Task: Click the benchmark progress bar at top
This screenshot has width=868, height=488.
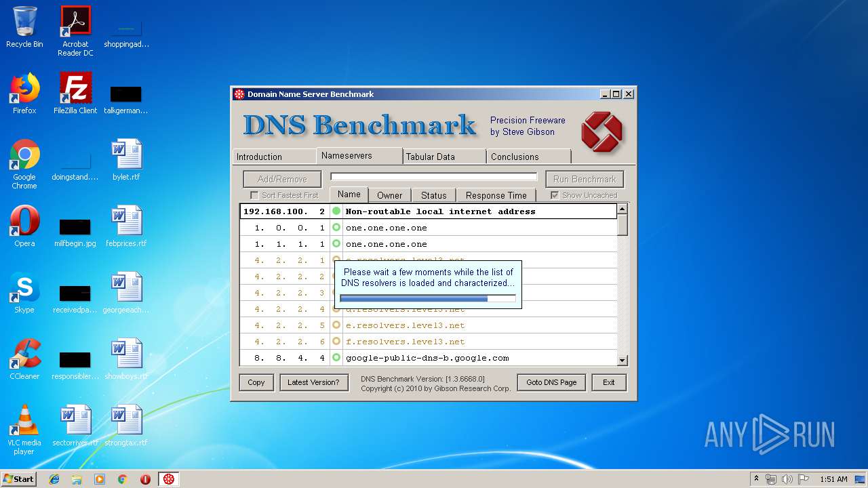Action: coord(434,177)
